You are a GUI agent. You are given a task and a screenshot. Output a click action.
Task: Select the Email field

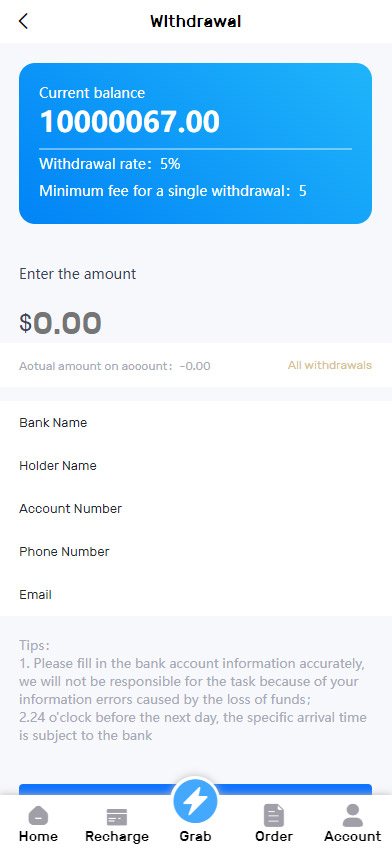click(x=196, y=595)
